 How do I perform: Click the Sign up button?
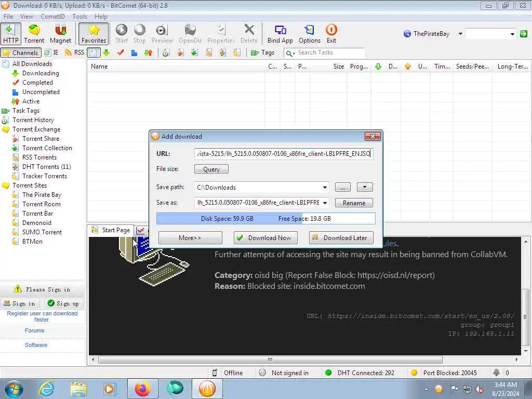point(63,303)
